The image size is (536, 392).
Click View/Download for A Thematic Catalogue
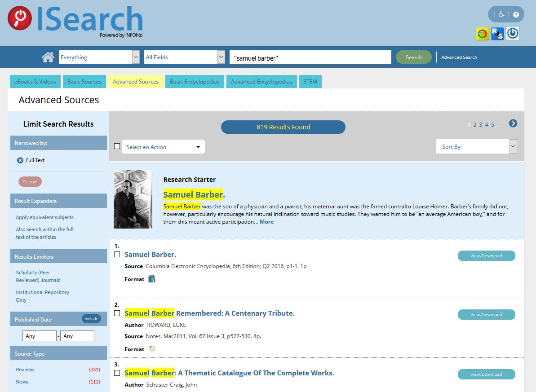tap(486, 374)
